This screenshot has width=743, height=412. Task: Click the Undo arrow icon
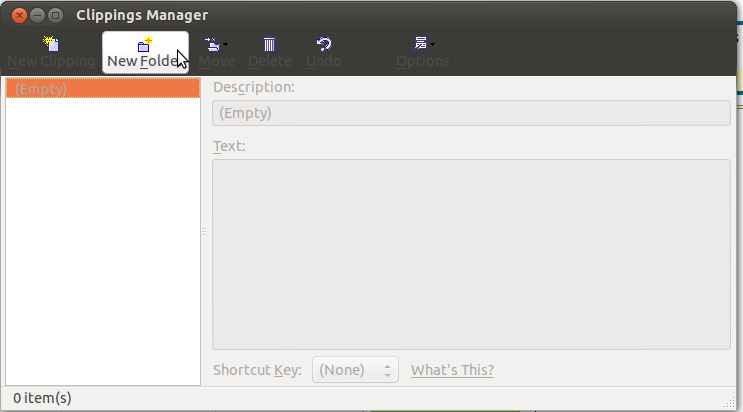coord(324,44)
